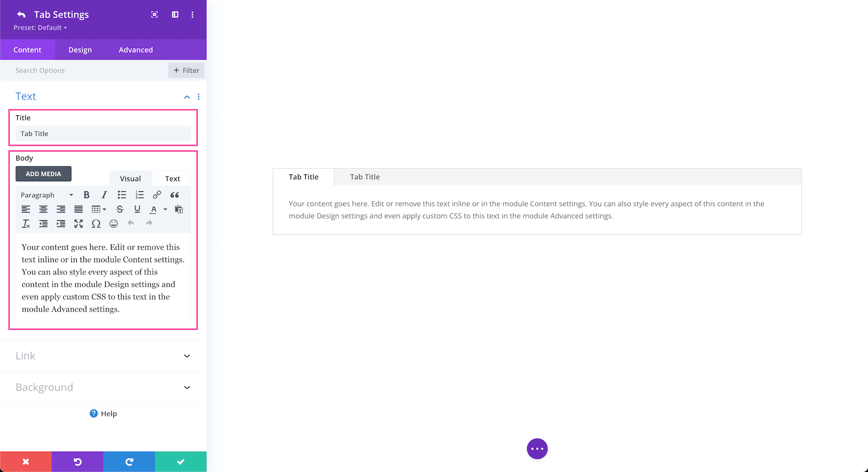Center-align the body text
The width and height of the screenshot is (868, 472).
pos(43,209)
